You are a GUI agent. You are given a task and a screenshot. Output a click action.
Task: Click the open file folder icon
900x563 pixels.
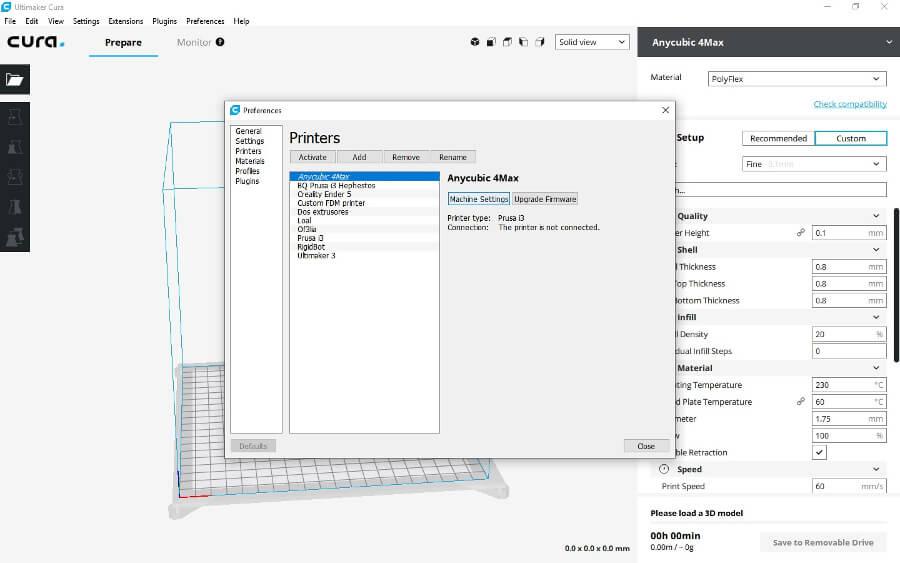coord(16,79)
